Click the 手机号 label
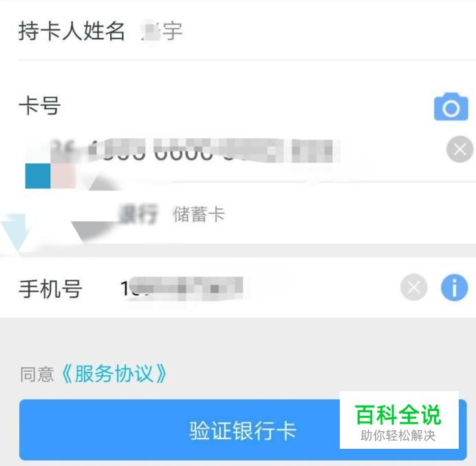 point(50,289)
